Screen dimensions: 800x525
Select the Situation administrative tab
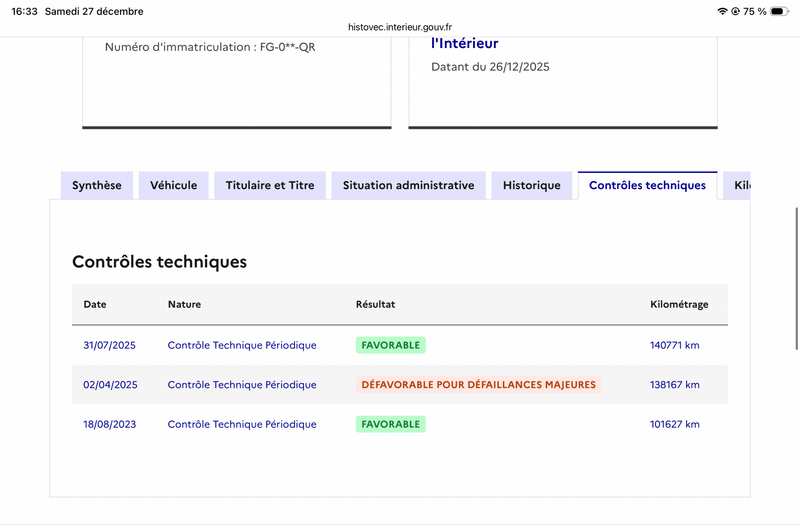[408, 185]
